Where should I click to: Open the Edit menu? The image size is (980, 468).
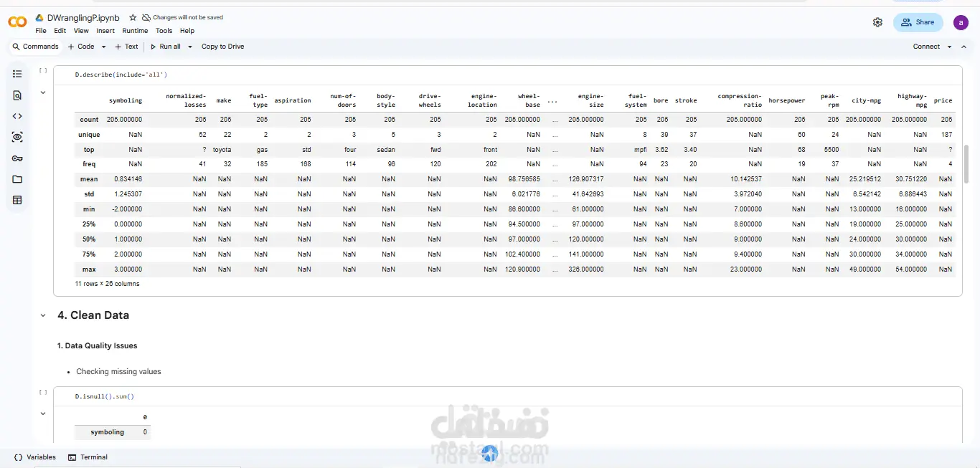click(60, 31)
